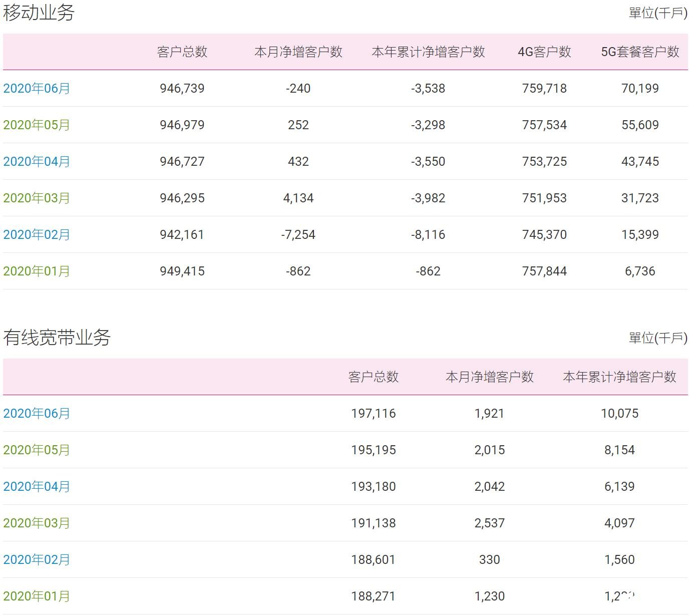
Task: Select 2020年02月 in the broadband table
Action: [37, 559]
